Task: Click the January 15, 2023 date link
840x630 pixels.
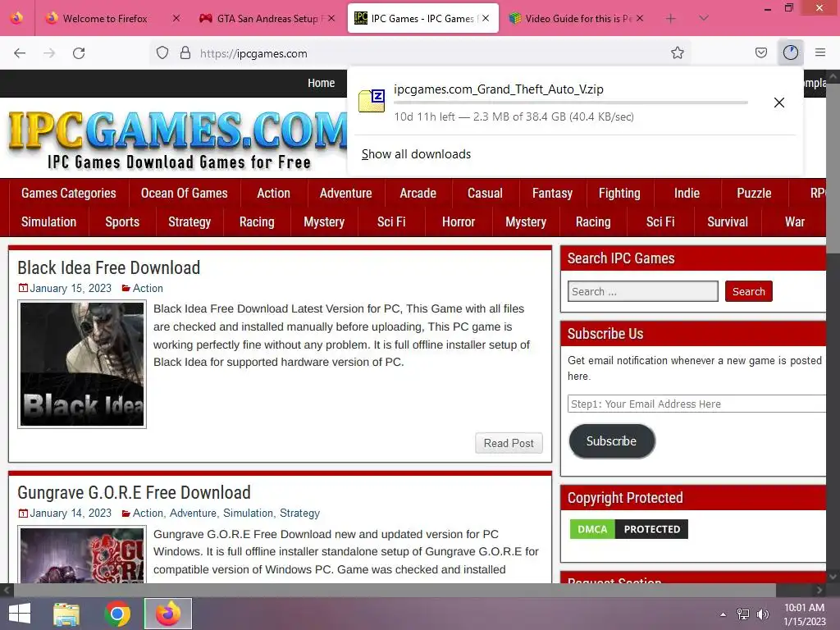Action: point(71,288)
